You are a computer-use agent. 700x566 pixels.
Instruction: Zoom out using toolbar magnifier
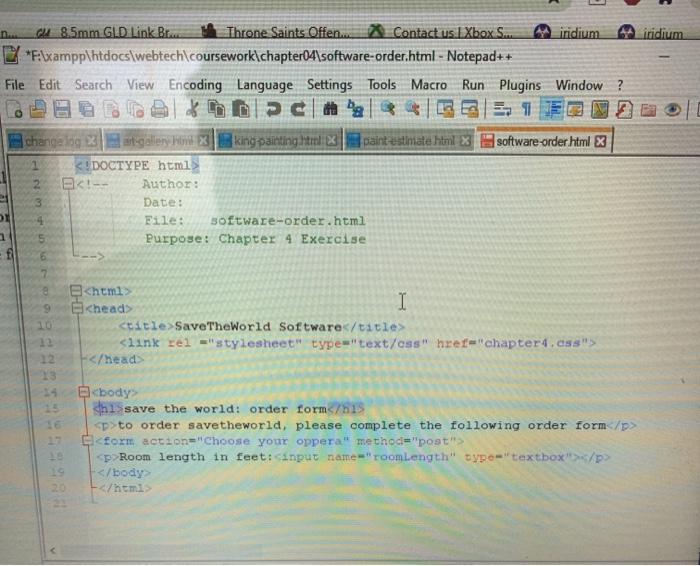tap(412, 108)
